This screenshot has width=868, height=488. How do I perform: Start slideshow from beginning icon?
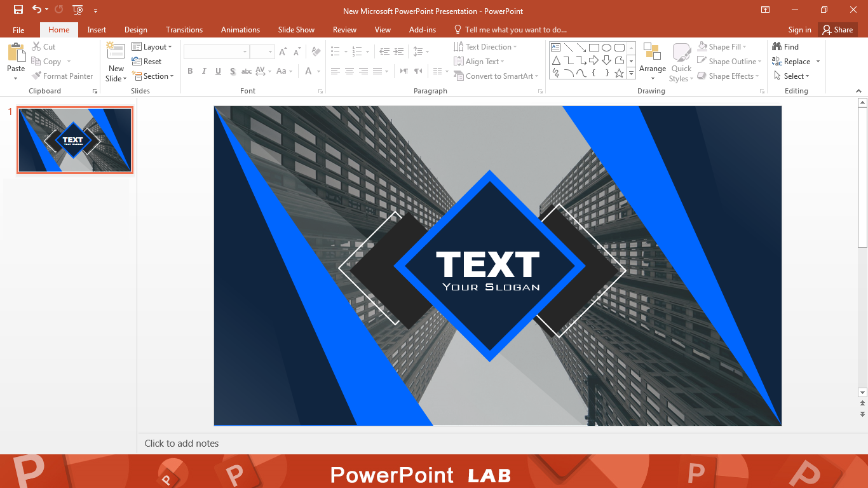pyautogui.click(x=78, y=10)
